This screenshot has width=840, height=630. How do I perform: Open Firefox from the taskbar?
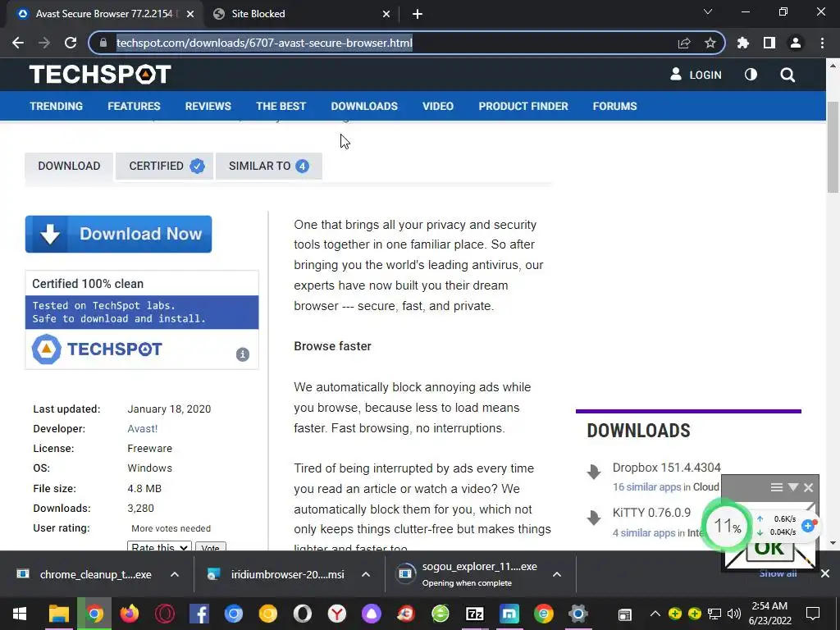(x=129, y=614)
